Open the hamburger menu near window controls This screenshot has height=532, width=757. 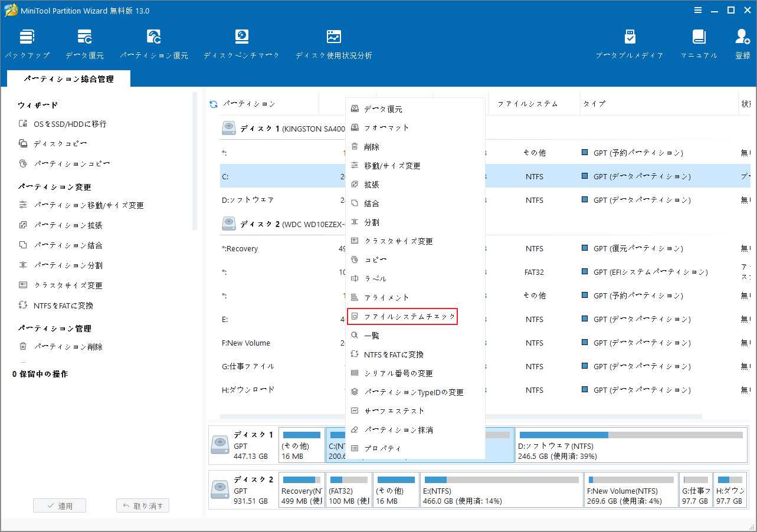(x=698, y=10)
